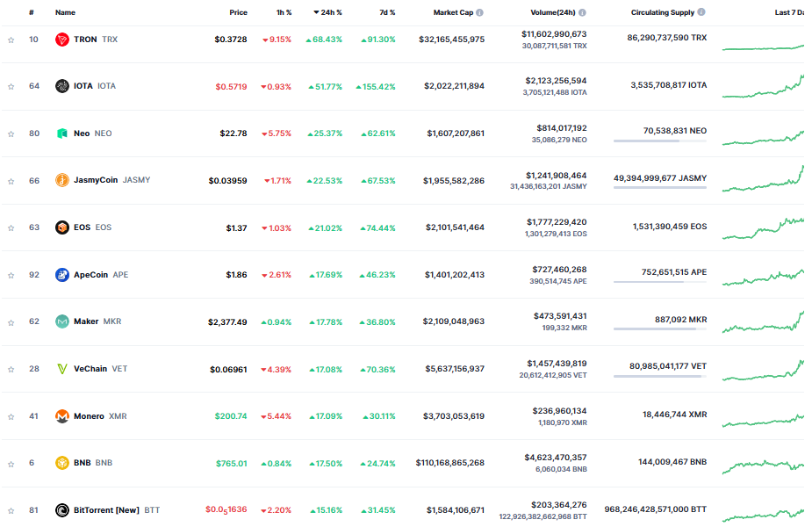Open the Market Cap info icon
The image size is (812, 527).
pyautogui.click(x=479, y=12)
